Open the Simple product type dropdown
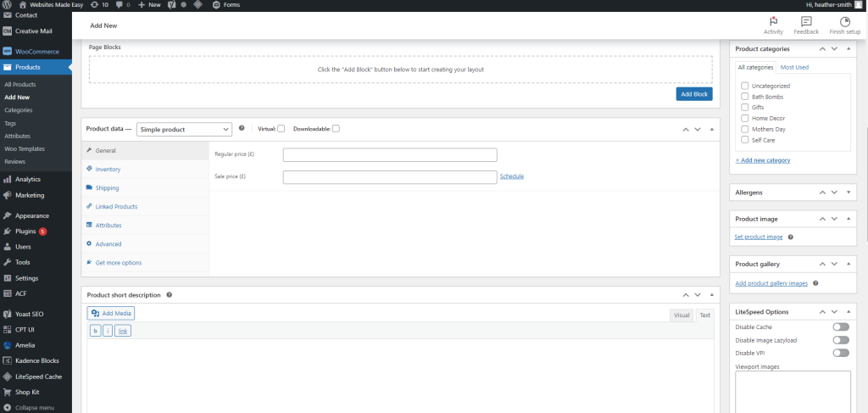Viewport: 868px width, 413px height. (x=184, y=129)
